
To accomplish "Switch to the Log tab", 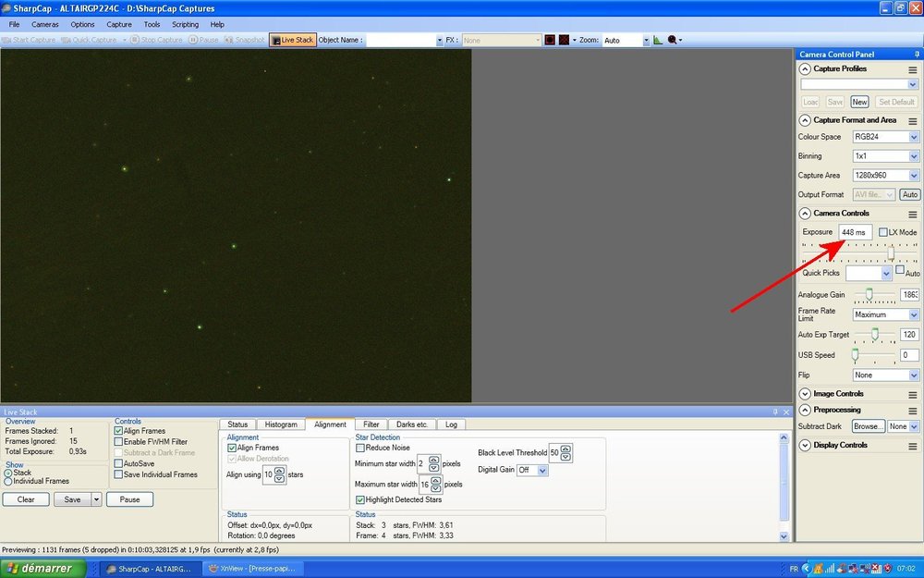I will point(452,424).
